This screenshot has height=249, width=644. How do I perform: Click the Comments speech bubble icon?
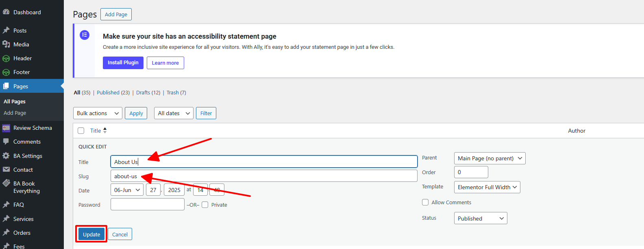[x=6, y=142]
